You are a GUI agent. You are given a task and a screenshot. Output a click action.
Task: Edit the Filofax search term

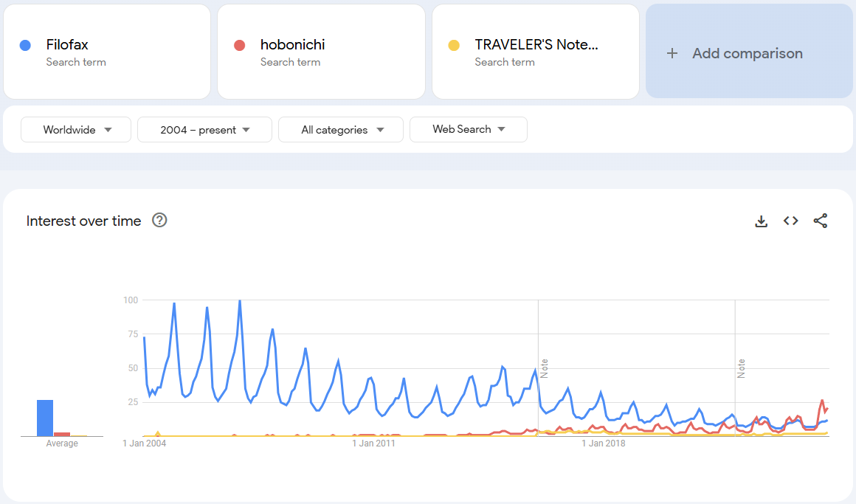(x=107, y=52)
